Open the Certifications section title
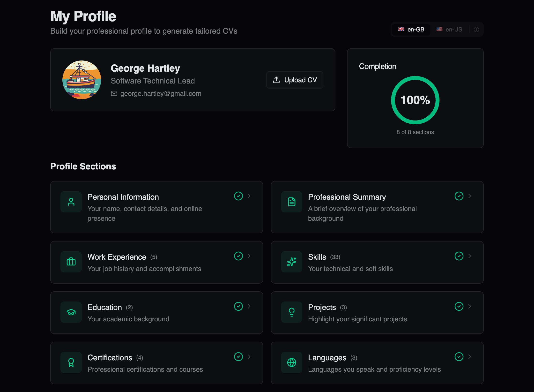This screenshot has width=534, height=392. [x=110, y=358]
